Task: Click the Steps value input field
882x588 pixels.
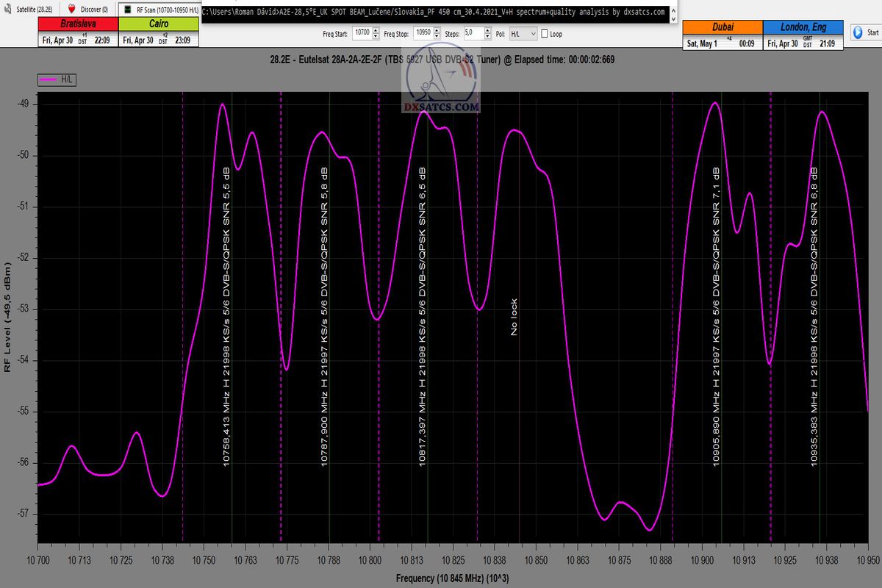Action: (x=473, y=34)
